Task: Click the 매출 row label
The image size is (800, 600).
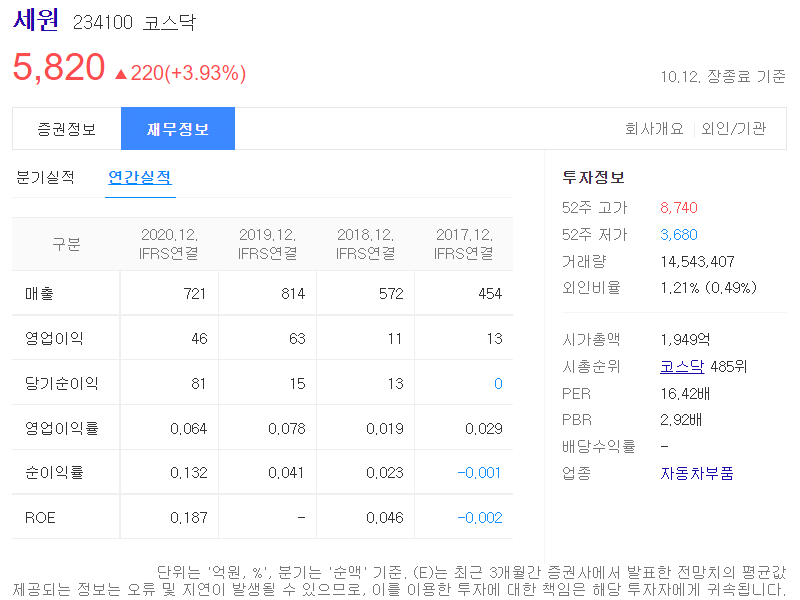Action: click(39, 293)
